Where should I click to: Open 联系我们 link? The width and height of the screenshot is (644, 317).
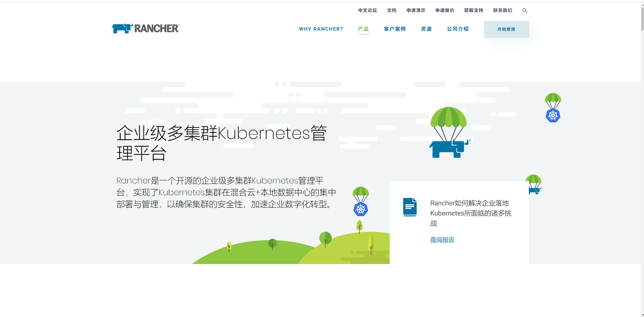point(503,10)
